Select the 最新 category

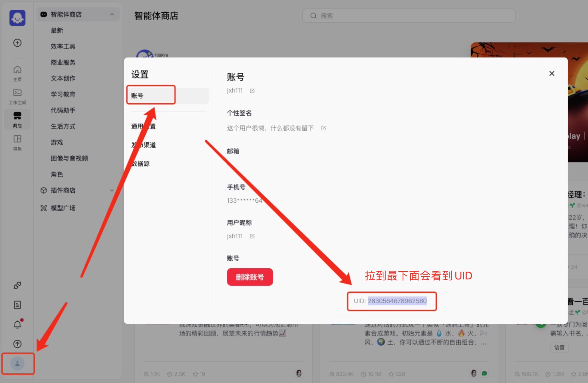click(57, 30)
